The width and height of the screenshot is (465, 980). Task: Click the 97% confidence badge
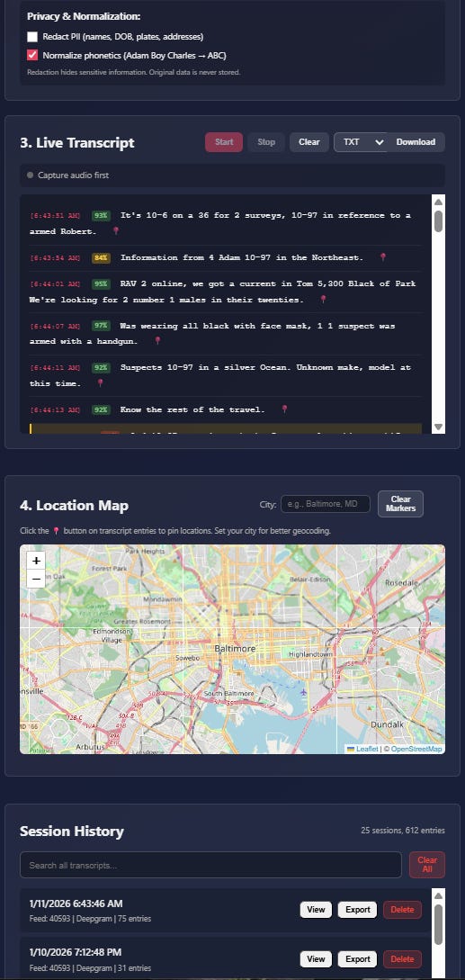coord(102,326)
